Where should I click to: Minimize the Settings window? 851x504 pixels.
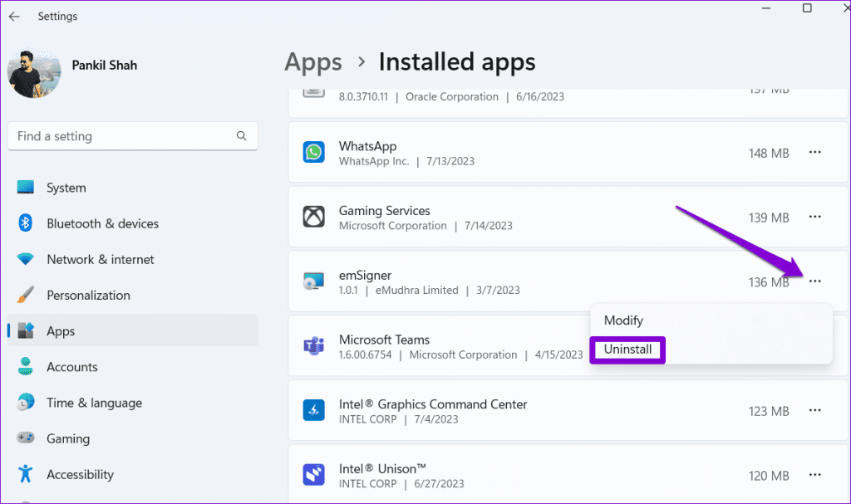[x=766, y=8]
